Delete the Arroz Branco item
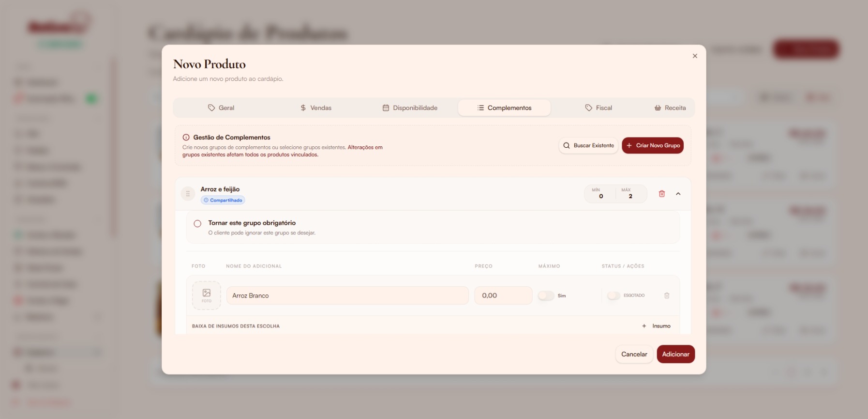The width and height of the screenshot is (868, 419). (x=667, y=295)
